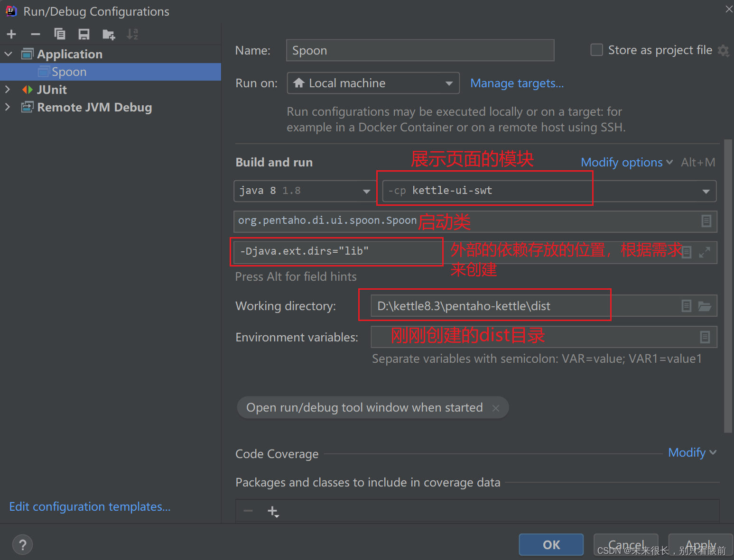Save the Spoon configuration
Viewport: 734px width, 560px height.
coord(84,34)
